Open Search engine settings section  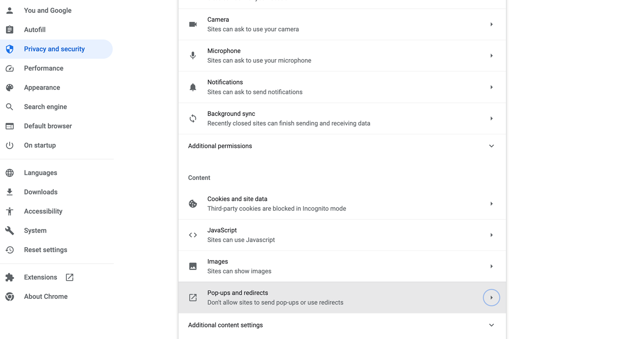[45, 107]
